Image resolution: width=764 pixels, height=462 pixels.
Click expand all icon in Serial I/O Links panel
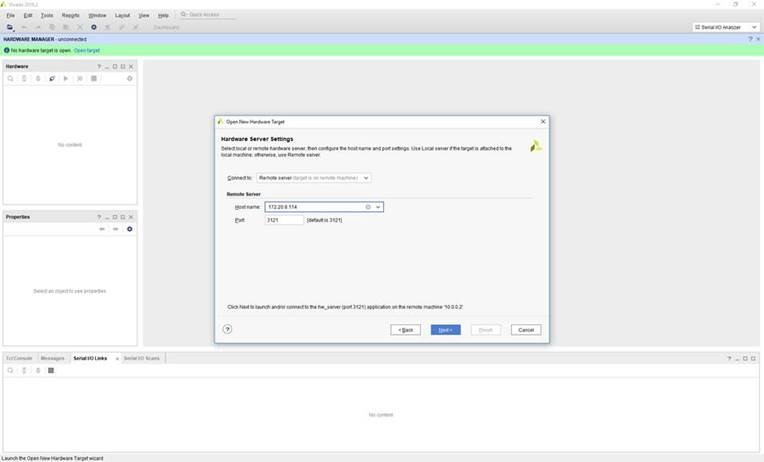click(38, 371)
